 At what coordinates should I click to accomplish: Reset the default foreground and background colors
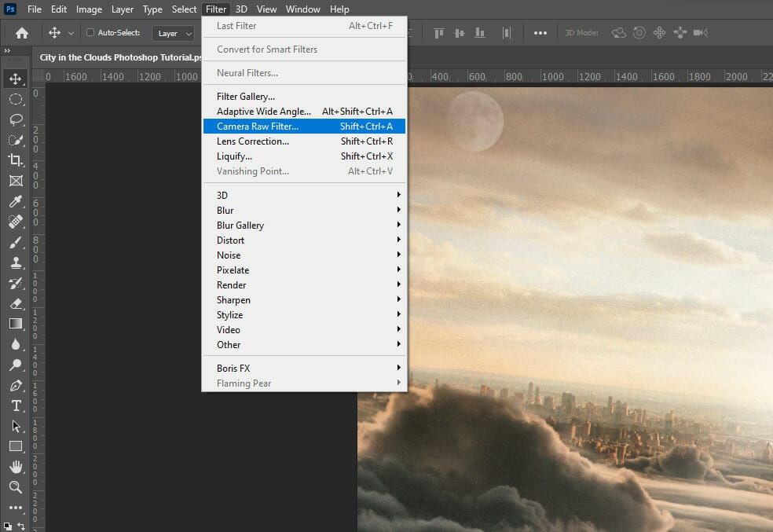8,526
